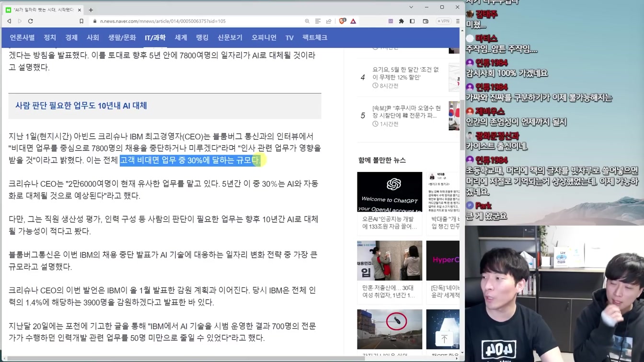The image size is (644, 362).
Task: Open the 오픈AI 인공지능 개발 article link
Action: tap(390, 223)
